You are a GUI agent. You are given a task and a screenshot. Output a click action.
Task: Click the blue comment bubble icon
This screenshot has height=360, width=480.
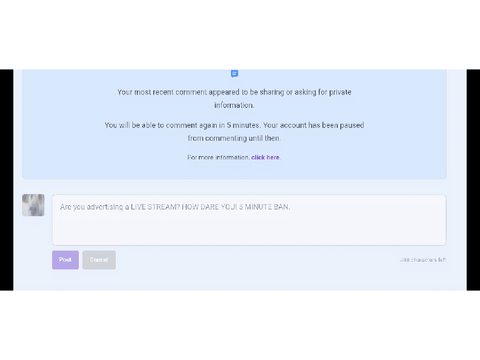coord(234,73)
